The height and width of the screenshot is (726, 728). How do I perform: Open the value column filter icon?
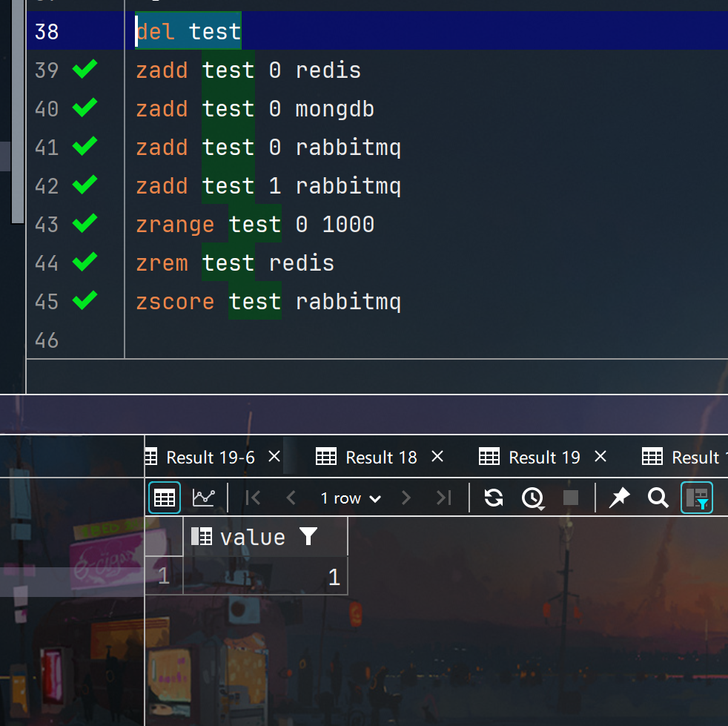(x=308, y=537)
